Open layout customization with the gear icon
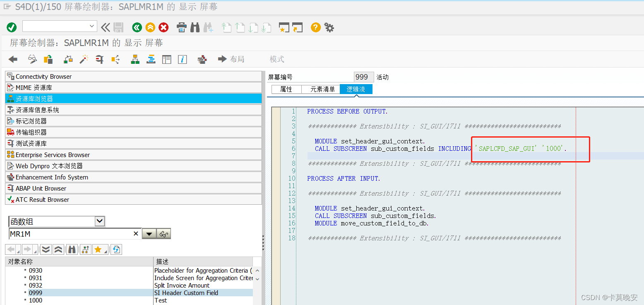The width and height of the screenshot is (644, 305). pyautogui.click(x=329, y=27)
